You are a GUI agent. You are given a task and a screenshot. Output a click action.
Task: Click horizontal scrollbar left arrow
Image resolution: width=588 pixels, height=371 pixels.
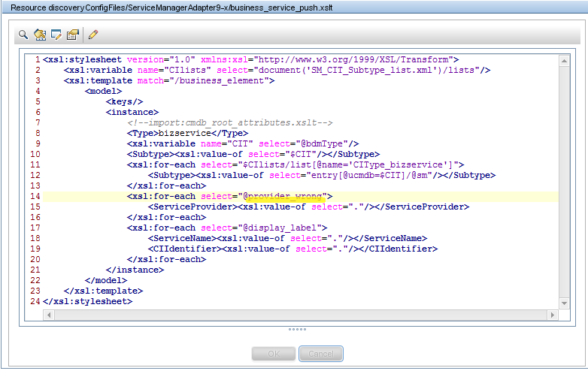point(49,315)
